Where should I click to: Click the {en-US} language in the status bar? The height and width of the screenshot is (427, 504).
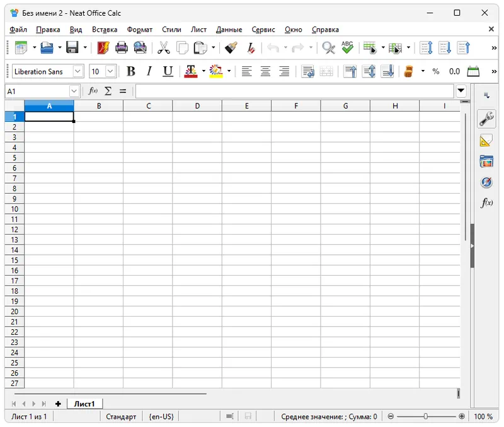pos(161,417)
